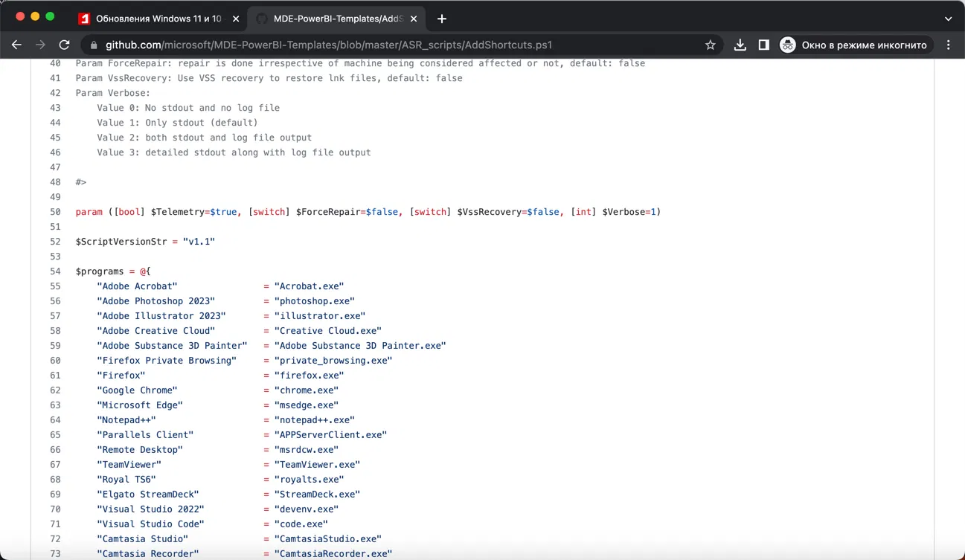Click the browser forward arrow
This screenshot has height=560, width=965.
40,45
